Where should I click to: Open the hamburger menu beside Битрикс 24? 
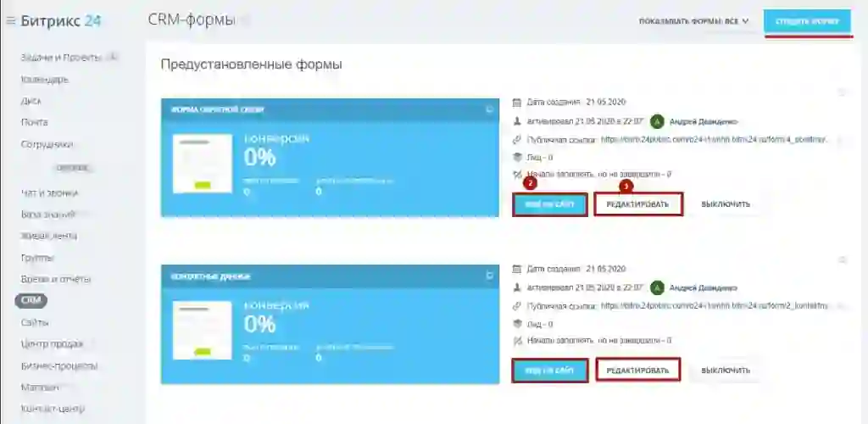10,21
